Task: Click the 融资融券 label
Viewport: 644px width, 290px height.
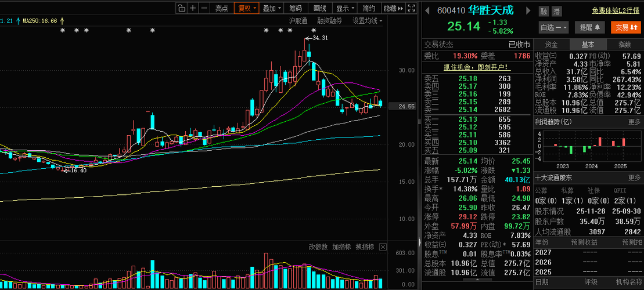Action: pos(329,21)
